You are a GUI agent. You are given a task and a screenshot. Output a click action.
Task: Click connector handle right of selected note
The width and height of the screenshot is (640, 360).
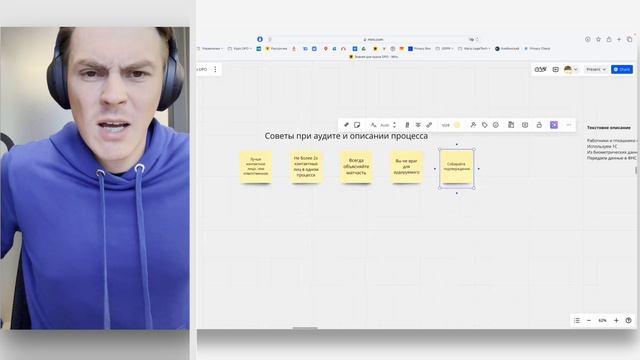coord(478,169)
